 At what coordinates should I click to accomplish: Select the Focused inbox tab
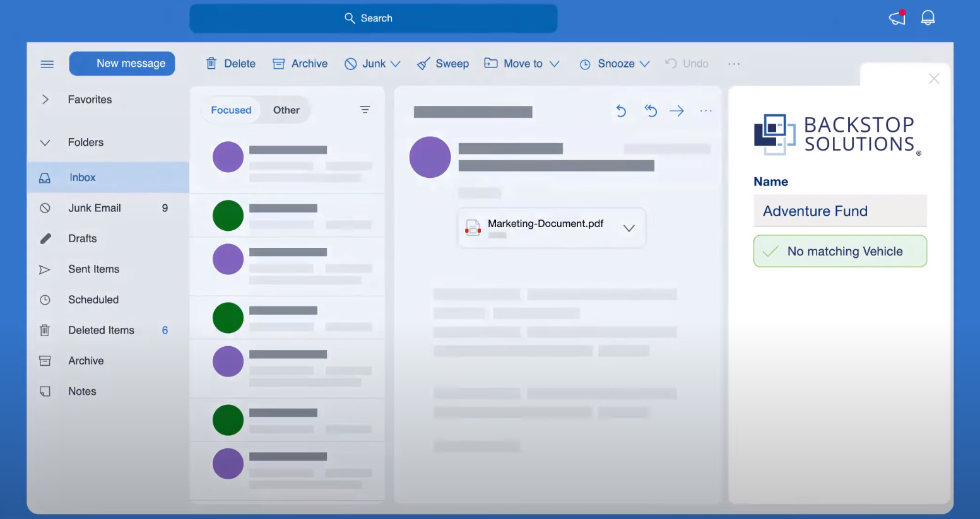pos(230,109)
